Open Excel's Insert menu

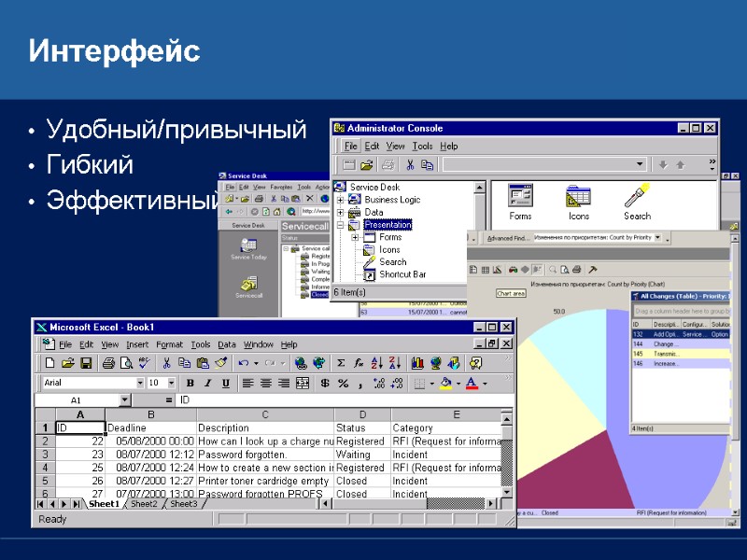[137, 344]
